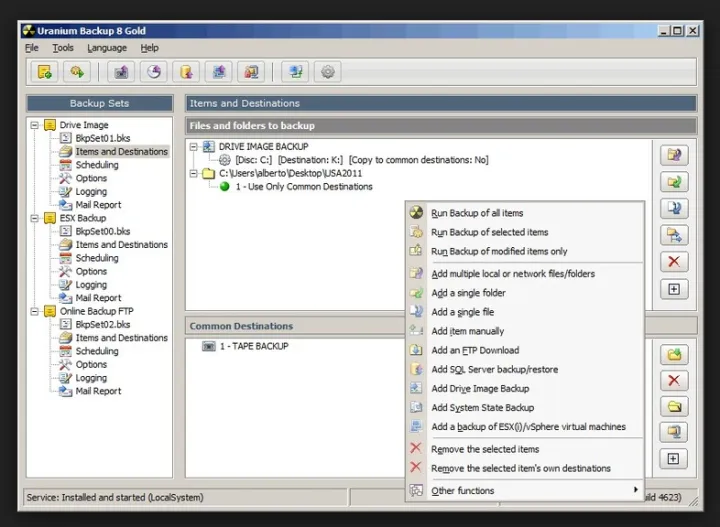Select the BkpSet02.bks file entry
Viewport: 720px width, 527px height.
click(103, 325)
